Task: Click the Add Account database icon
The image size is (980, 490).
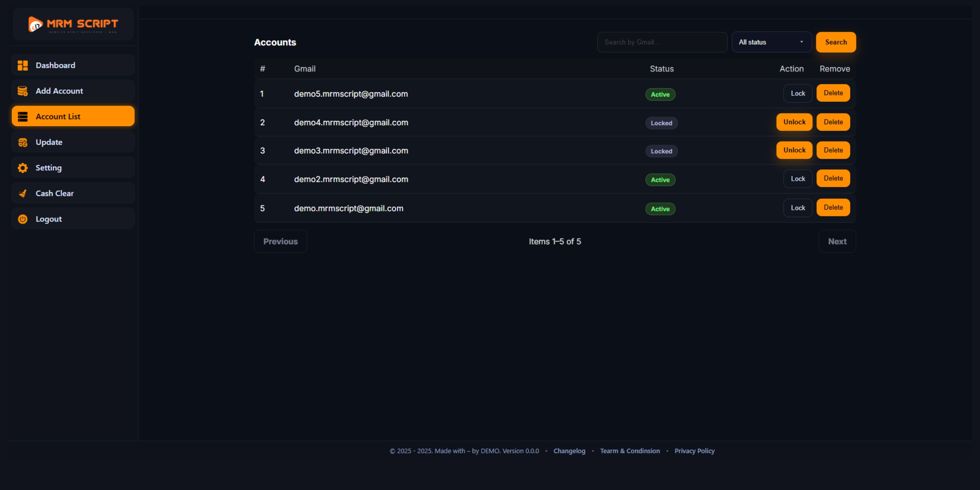Action: [23, 91]
